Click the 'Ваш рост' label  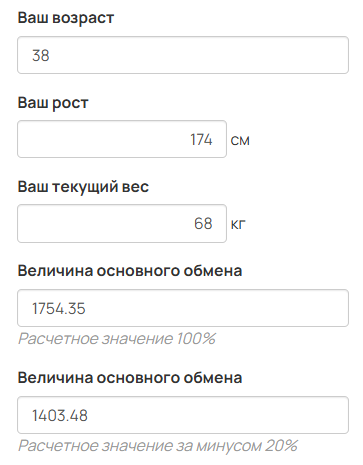tap(53, 103)
